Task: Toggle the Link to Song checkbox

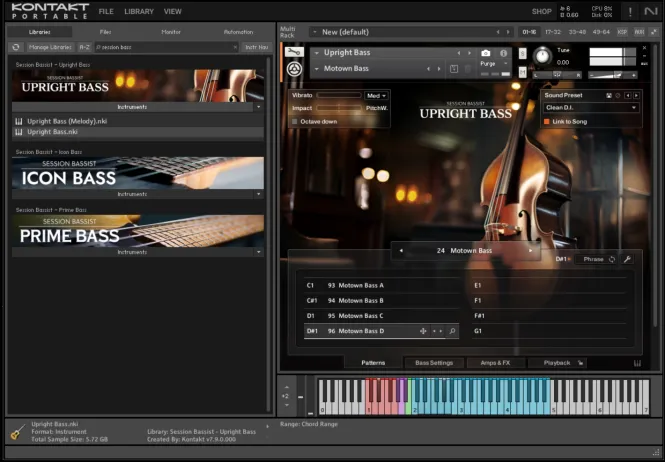Action: tap(547, 122)
